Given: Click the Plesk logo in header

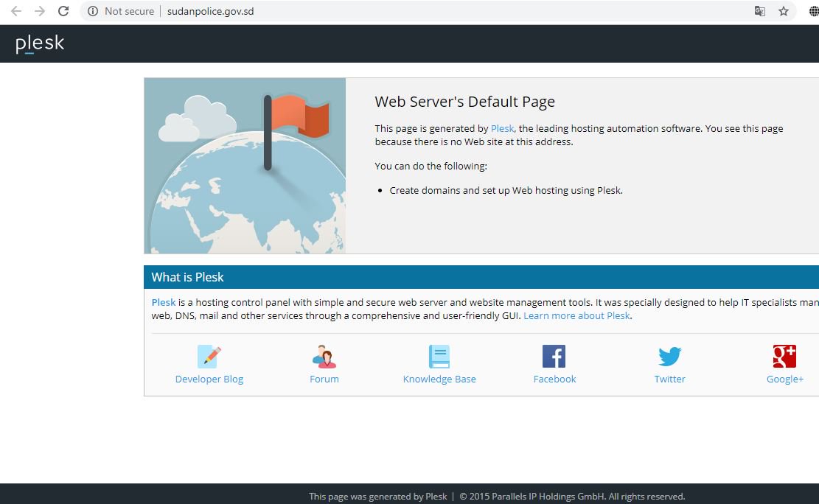Looking at the screenshot, I should tap(40, 44).
